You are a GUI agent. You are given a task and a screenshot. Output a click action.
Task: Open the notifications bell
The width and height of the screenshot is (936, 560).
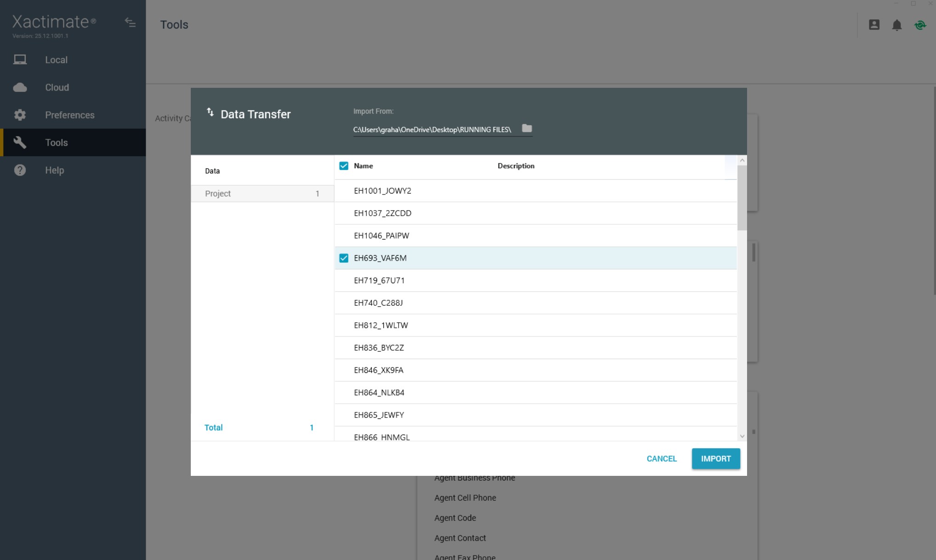[896, 25]
